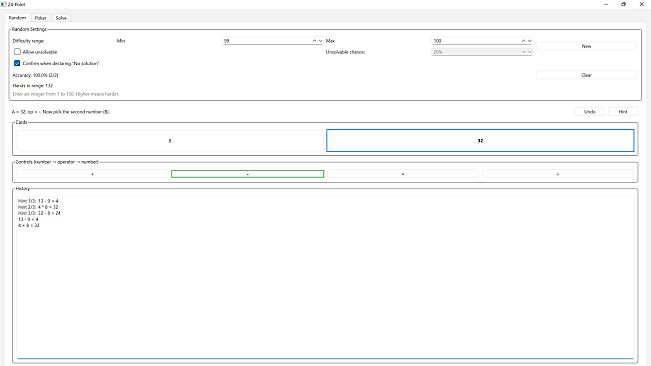Decrease the Min difficulty with down arrow
Viewport: 651px width, 366px height.
click(320, 41)
